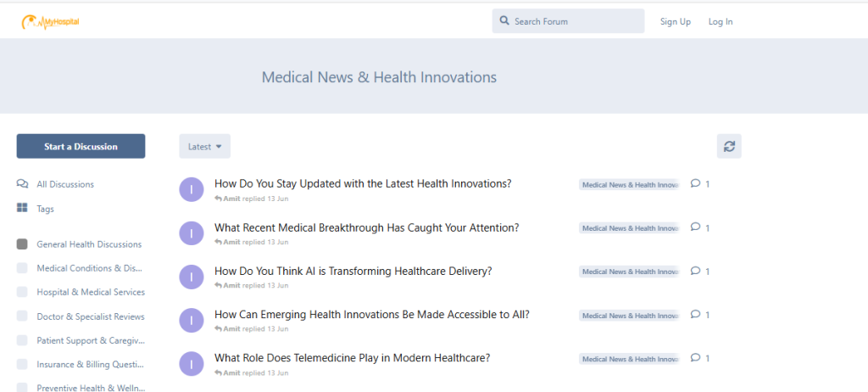
Task: Click Start a Discussion button
Action: [x=81, y=147]
